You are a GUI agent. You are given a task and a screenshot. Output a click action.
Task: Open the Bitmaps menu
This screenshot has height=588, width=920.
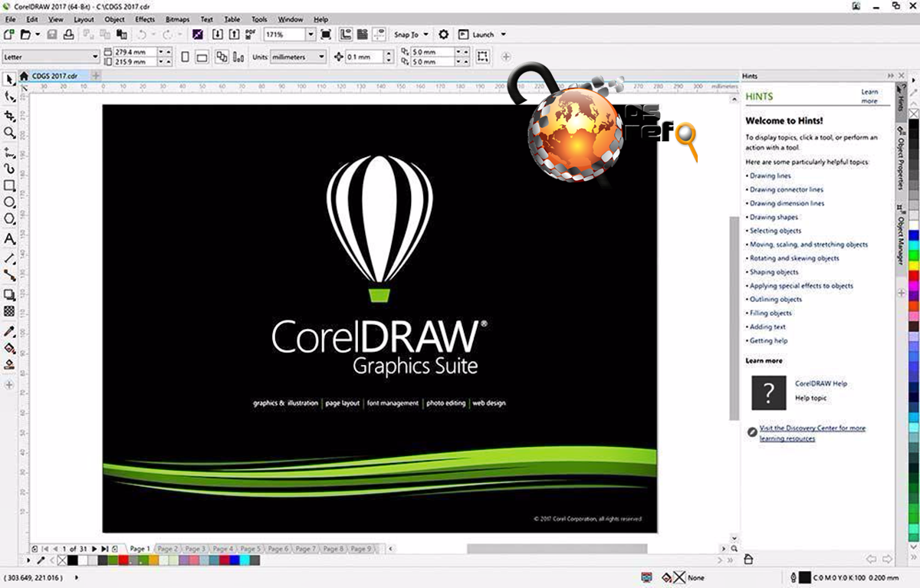177,19
